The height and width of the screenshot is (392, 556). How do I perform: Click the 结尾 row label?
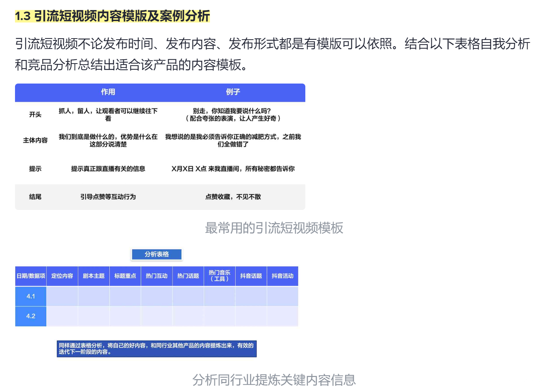[35, 197]
